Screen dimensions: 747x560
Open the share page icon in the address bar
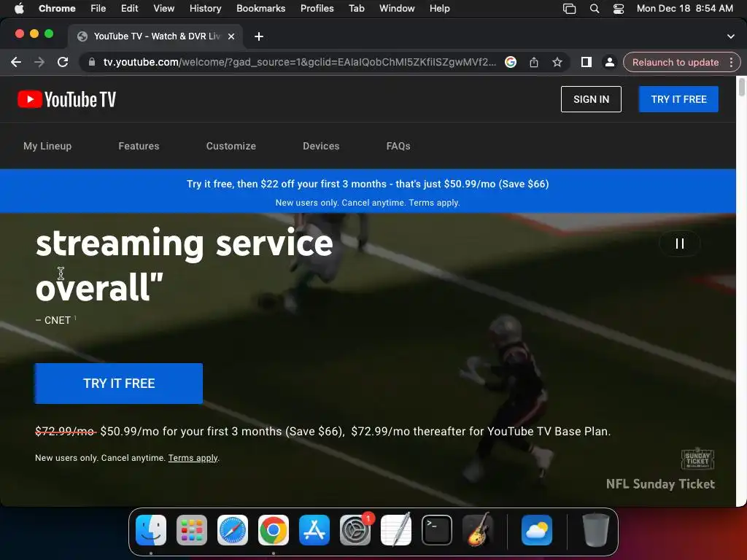click(533, 62)
